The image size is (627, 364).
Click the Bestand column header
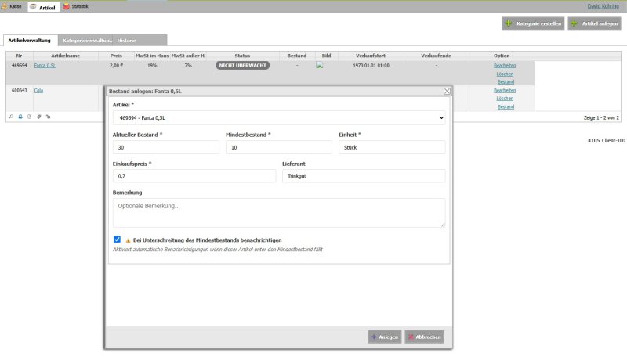(297, 56)
